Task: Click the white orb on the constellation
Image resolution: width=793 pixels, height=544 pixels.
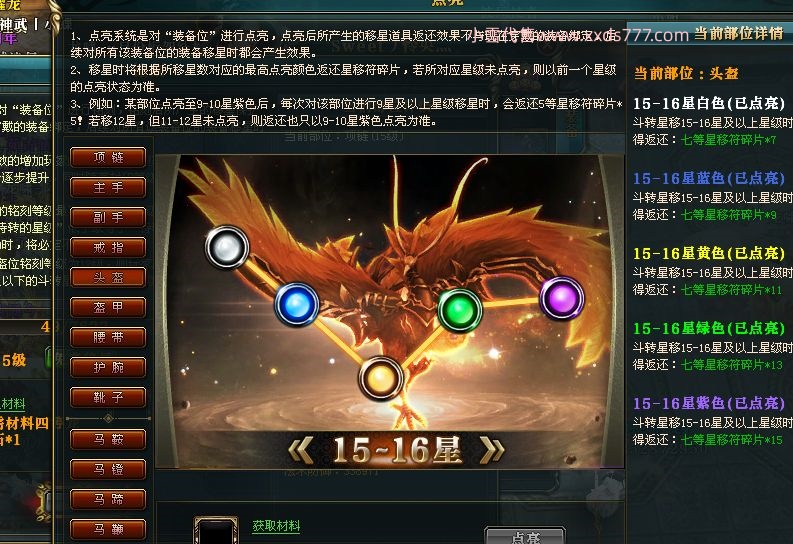Action: click(x=227, y=247)
